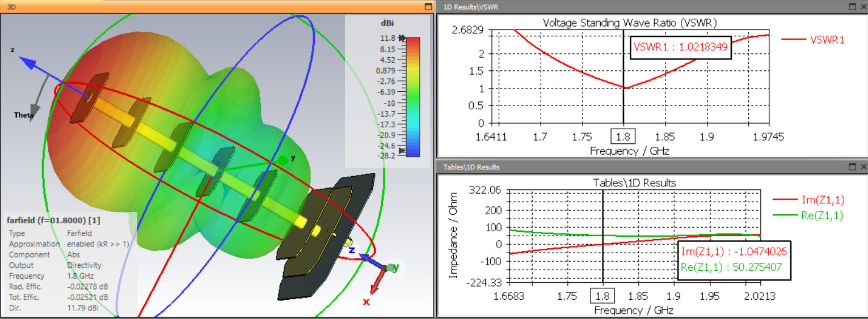
Task: Click the vertical marker line in impedance plot
Action: [x=602, y=235]
